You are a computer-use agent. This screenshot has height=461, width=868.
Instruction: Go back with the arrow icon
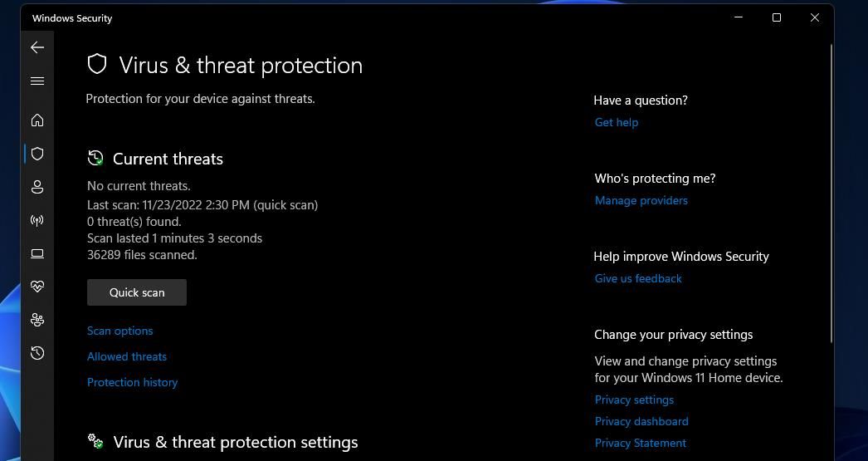click(37, 47)
